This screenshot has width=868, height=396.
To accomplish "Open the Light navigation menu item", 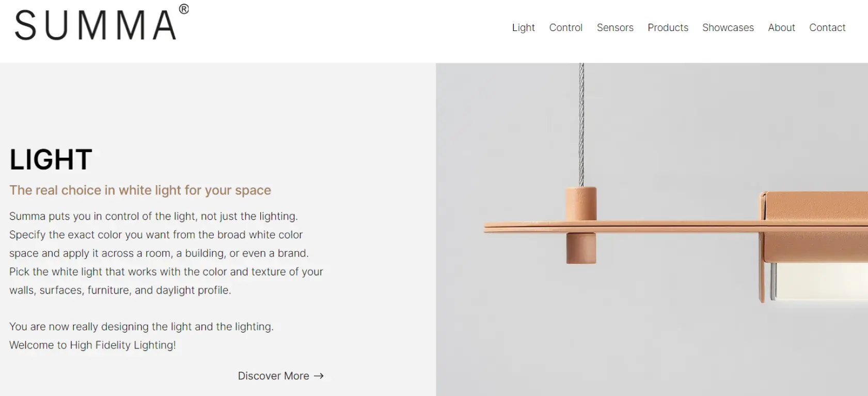I will pyautogui.click(x=523, y=27).
